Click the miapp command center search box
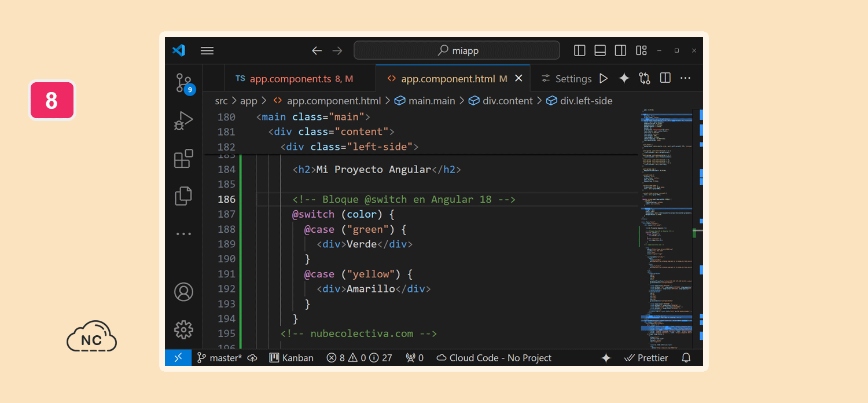Screen dimensions: 868x403 [x=457, y=50]
